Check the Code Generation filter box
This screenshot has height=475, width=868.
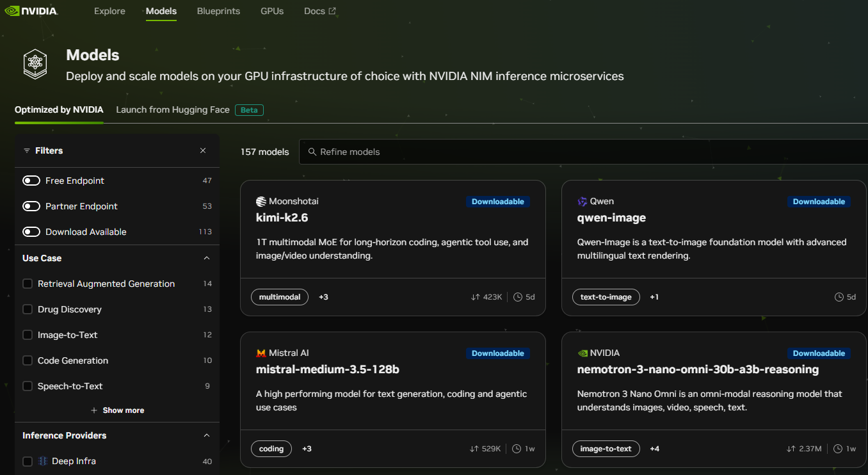click(x=28, y=360)
